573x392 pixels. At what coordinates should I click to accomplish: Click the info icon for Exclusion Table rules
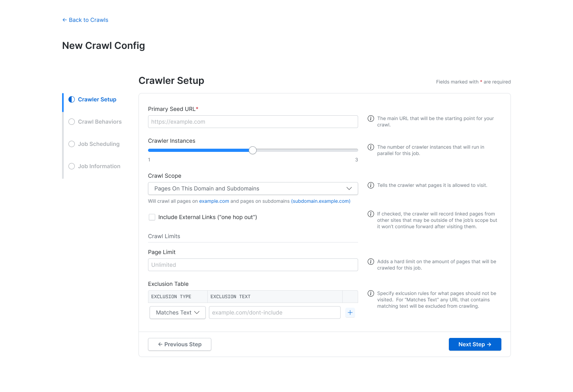pyautogui.click(x=371, y=293)
